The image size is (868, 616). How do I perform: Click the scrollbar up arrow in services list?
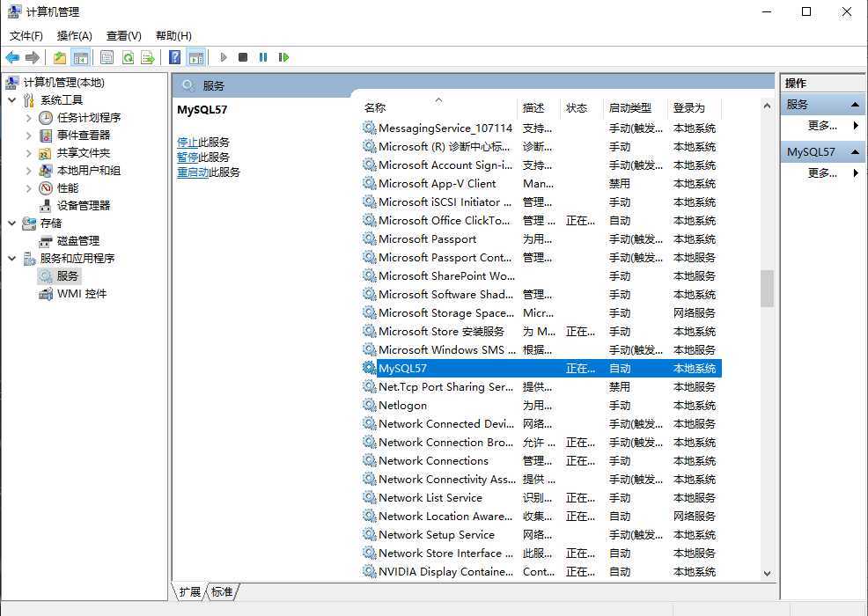pyautogui.click(x=767, y=106)
